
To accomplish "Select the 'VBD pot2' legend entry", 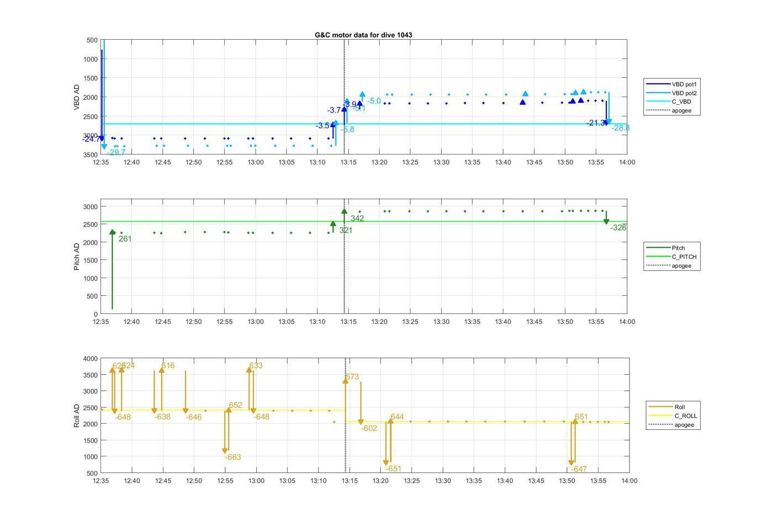I will pos(671,93).
